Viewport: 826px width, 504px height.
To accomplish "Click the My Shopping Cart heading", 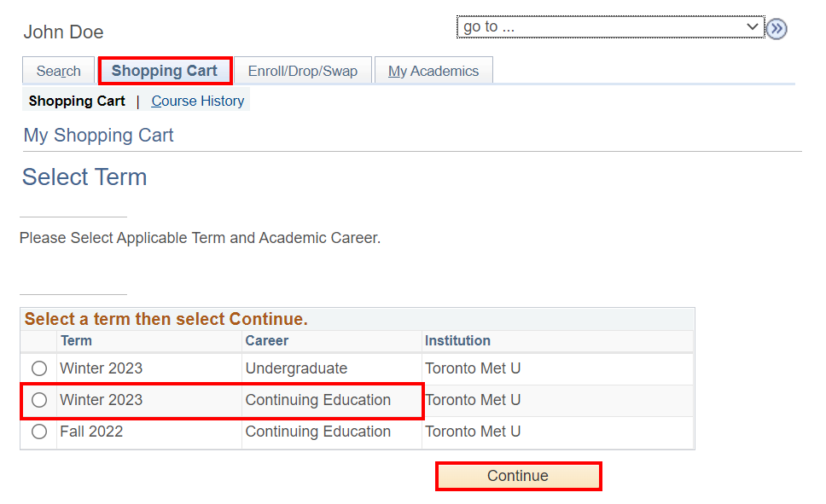I will point(99,136).
